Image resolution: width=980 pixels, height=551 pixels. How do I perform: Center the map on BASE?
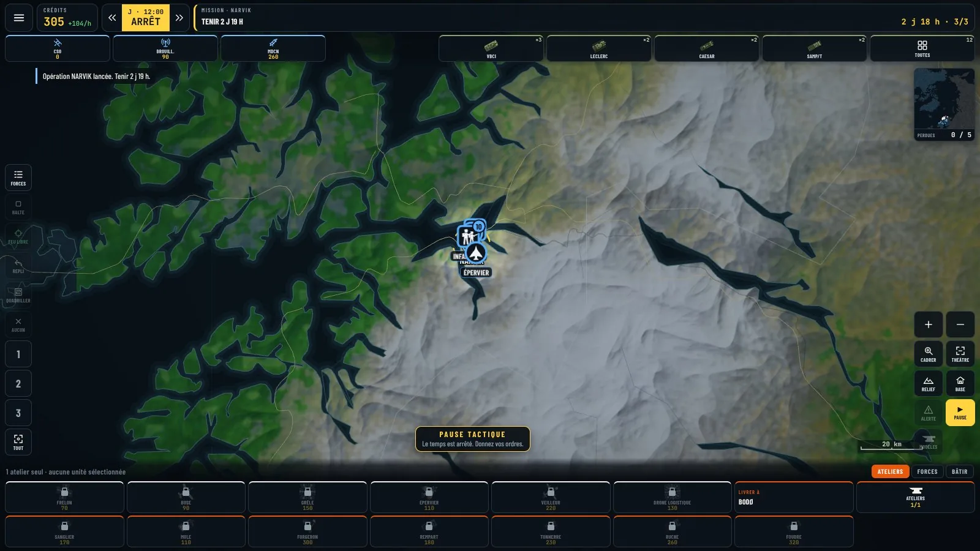tap(960, 383)
